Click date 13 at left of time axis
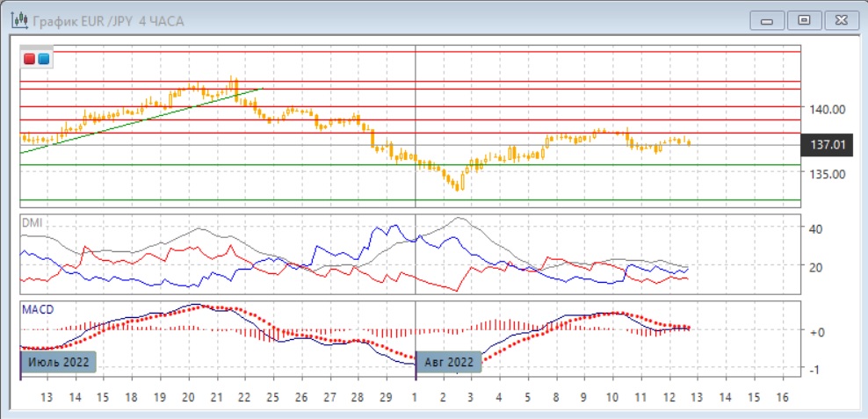The height and width of the screenshot is (419, 868). [46, 398]
